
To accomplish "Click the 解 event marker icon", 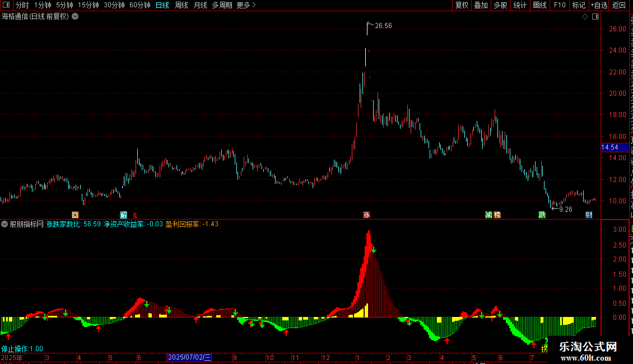I will point(124,214).
